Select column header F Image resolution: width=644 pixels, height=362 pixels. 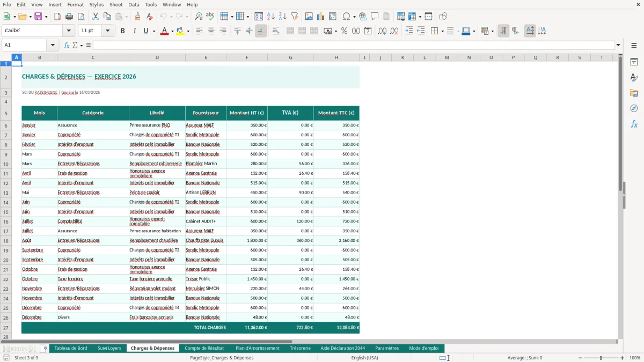(247, 57)
